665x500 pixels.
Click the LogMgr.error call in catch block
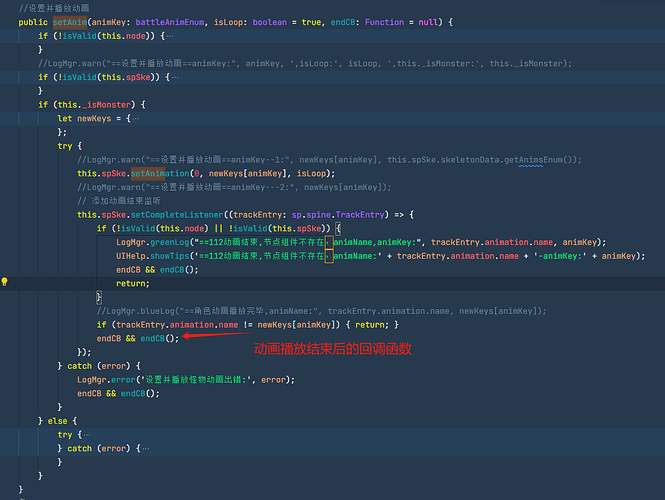tap(106, 380)
